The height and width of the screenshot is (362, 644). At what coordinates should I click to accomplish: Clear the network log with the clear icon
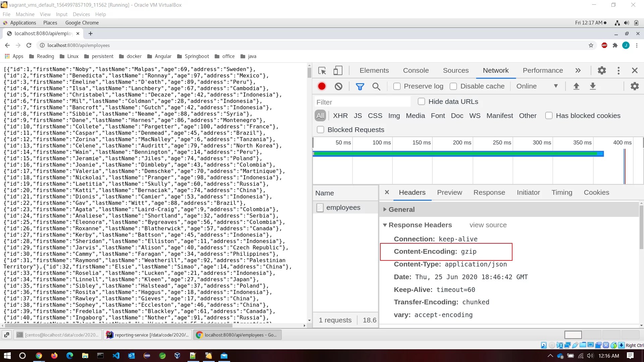click(x=338, y=86)
